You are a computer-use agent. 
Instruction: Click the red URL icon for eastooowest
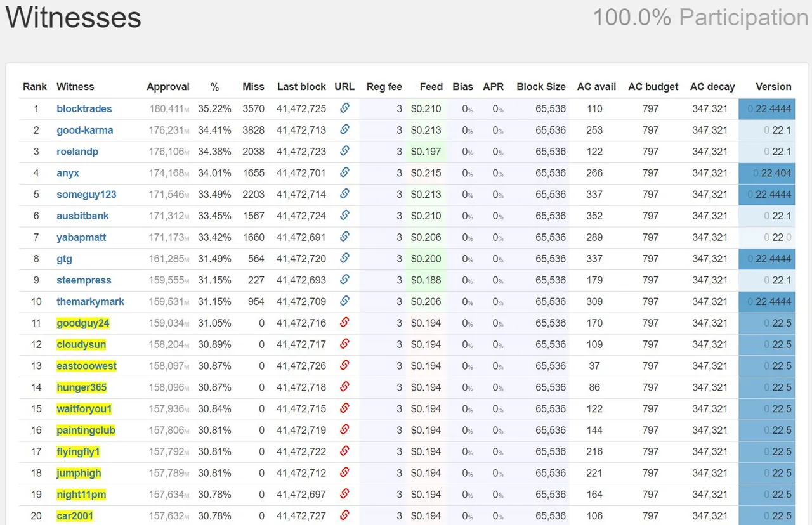[x=344, y=365]
